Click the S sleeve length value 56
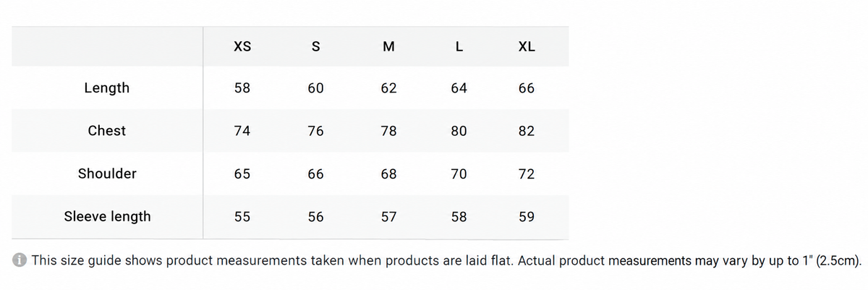The image size is (868, 290). pyautogui.click(x=315, y=217)
